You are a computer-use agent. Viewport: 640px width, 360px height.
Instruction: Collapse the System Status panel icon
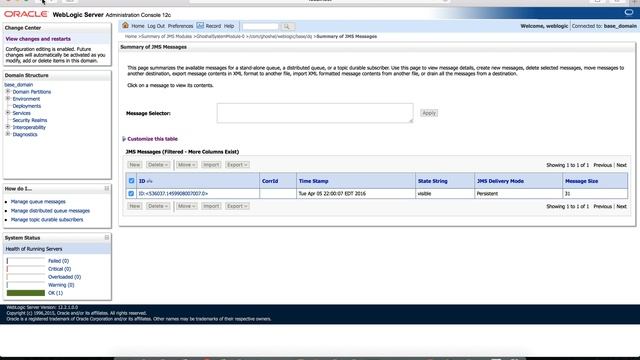pyautogui.click(x=107, y=238)
